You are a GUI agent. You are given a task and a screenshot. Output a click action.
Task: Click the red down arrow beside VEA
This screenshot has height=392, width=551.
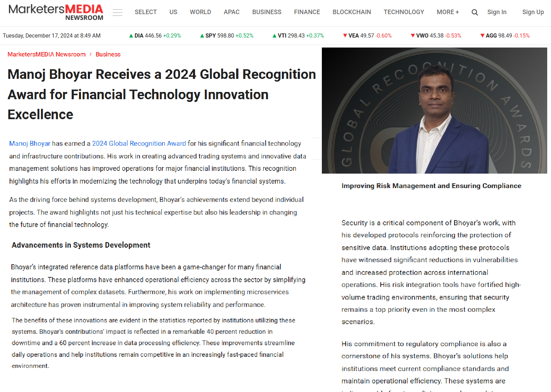pos(345,36)
